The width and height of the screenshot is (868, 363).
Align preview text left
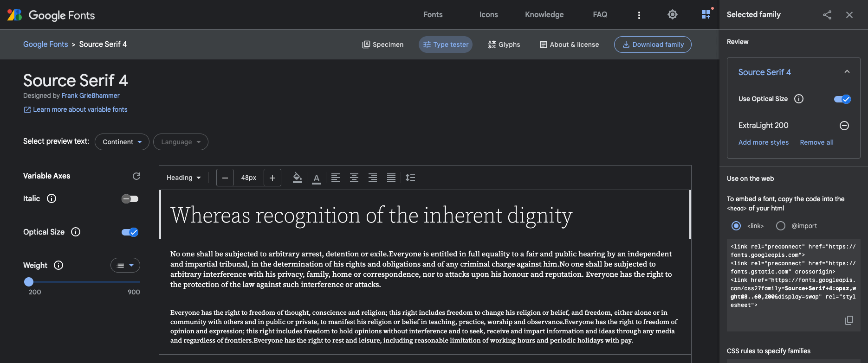click(x=336, y=178)
